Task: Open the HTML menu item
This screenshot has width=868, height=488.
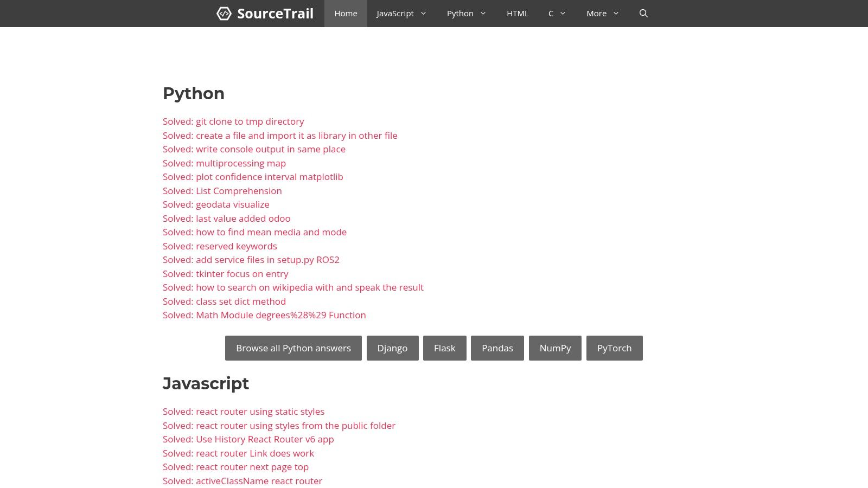Action: pyautogui.click(x=518, y=14)
